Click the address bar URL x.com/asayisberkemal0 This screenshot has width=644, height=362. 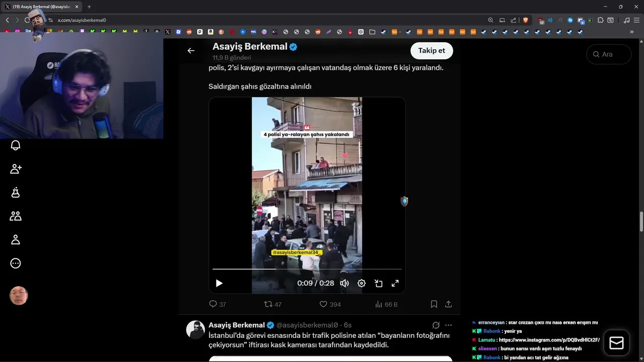[x=82, y=20]
